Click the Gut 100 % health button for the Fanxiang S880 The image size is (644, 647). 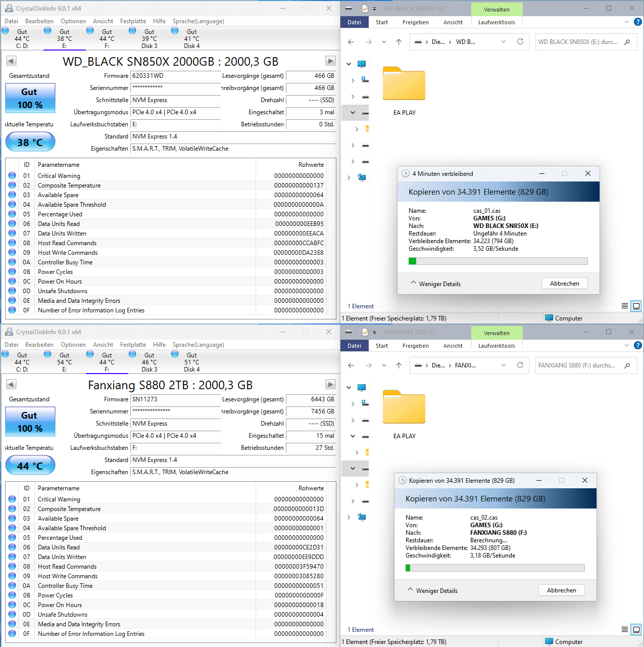coord(30,422)
